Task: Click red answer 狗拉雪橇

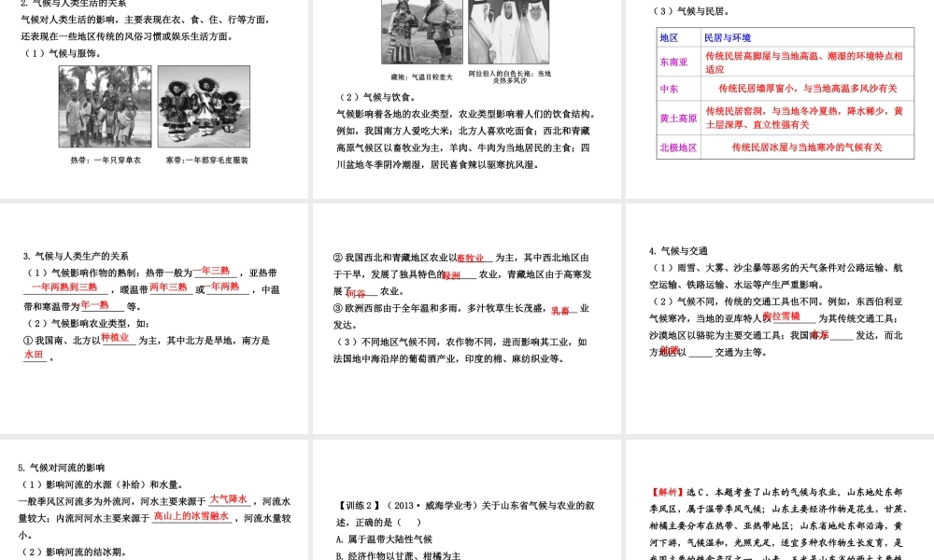Action: click(782, 316)
